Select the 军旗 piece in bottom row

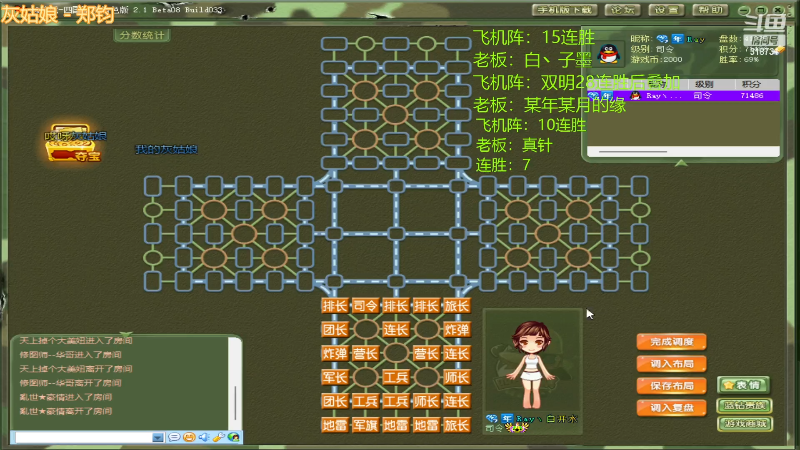click(365, 425)
